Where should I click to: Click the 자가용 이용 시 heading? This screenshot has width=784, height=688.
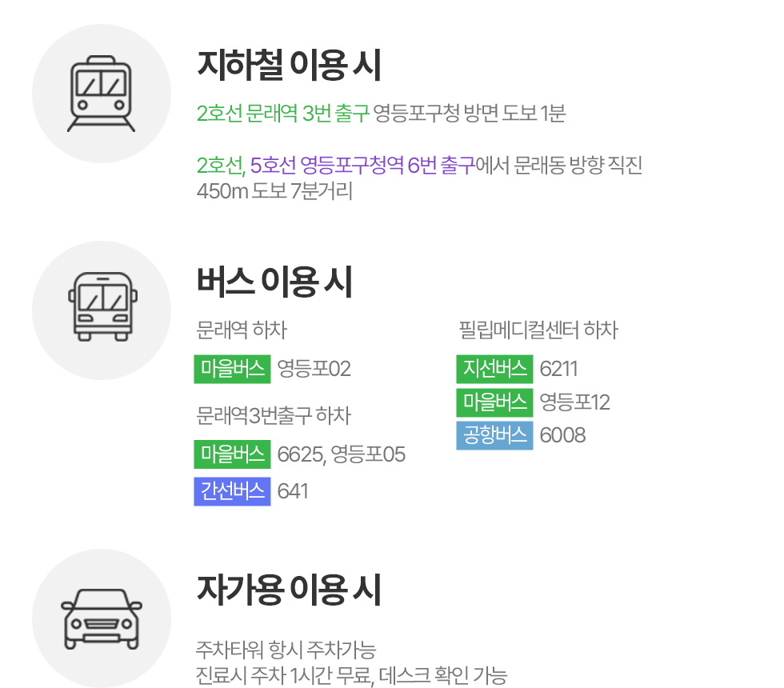point(289,590)
